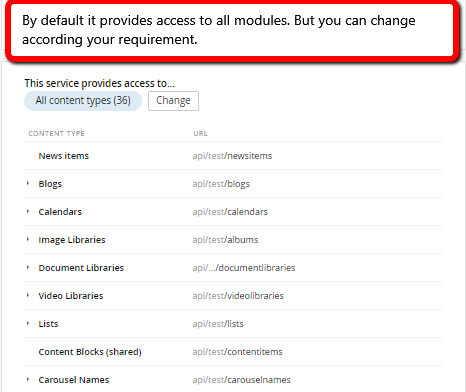Select the All content types (36) pill
466x392 pixels.
coord(83,101)
